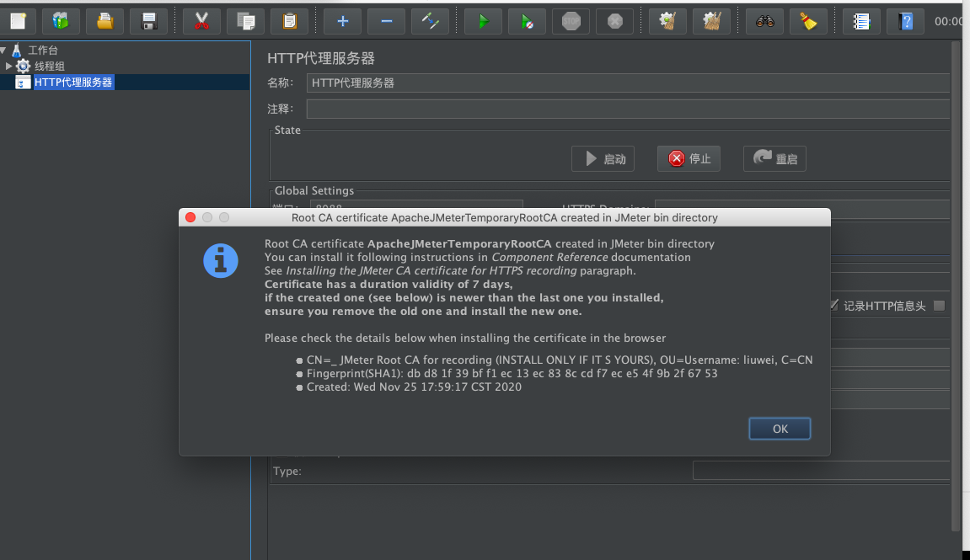The width and height of the screenshot is (970, 560).
Task: Select the 工作台 root item
Action: point(43,50)
